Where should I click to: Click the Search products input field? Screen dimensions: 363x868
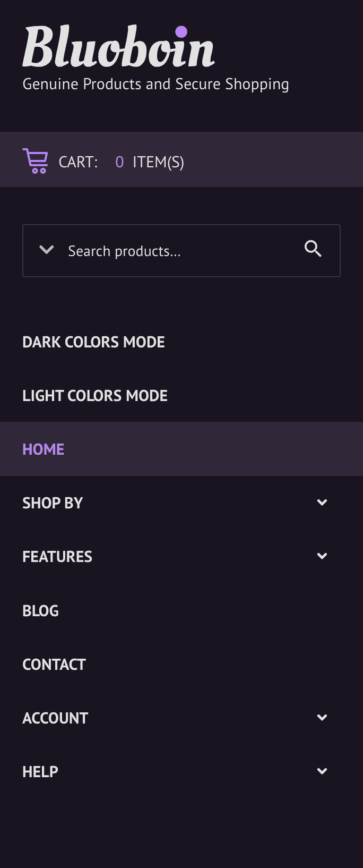[181, 251]
